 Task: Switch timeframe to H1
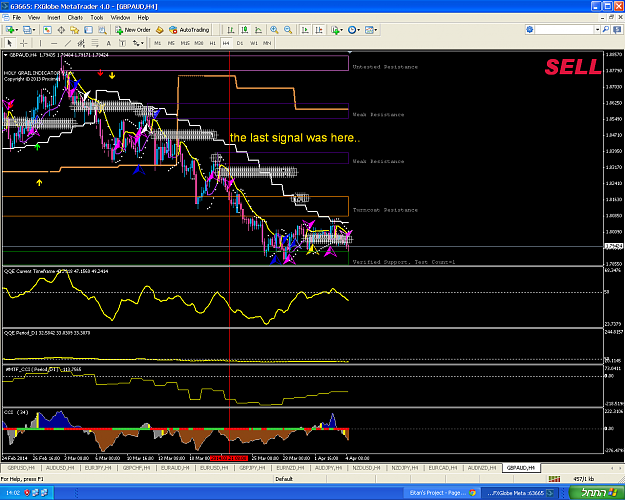[212, 43]
